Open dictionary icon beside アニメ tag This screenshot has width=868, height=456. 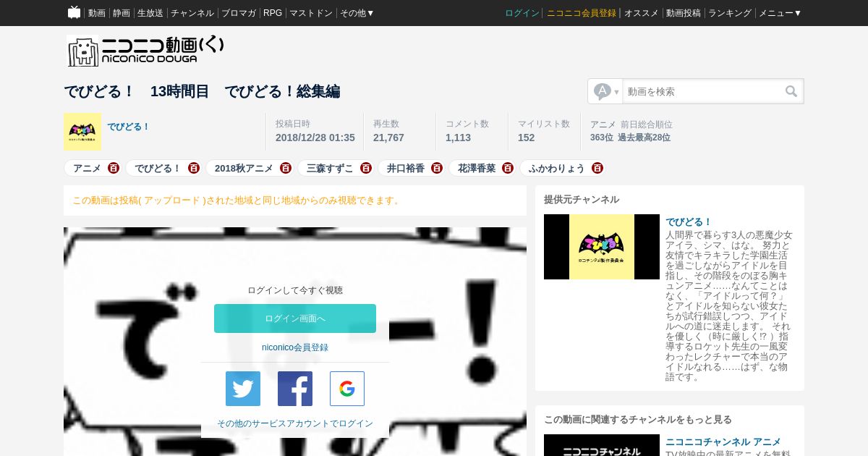click(114, 168)
